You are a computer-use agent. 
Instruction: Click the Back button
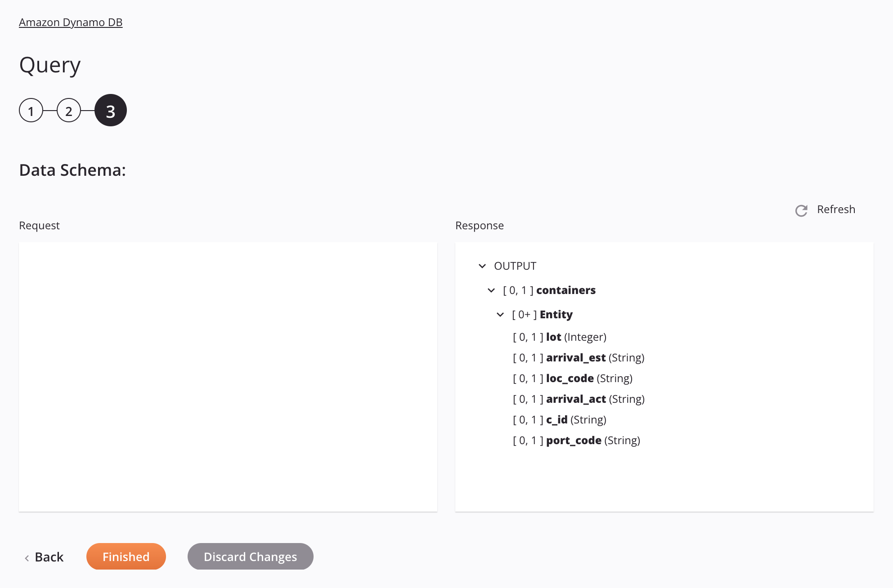(45, 557)
